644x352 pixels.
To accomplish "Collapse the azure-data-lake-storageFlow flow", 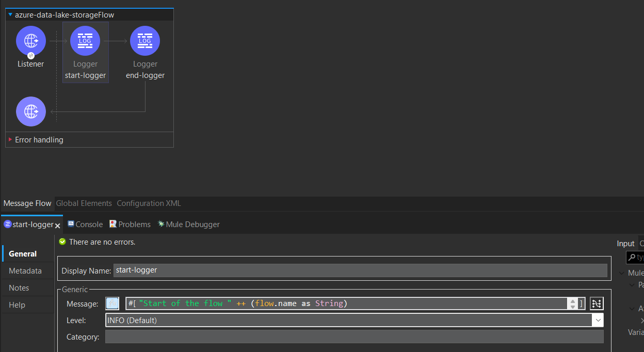I will click(10, 15).
